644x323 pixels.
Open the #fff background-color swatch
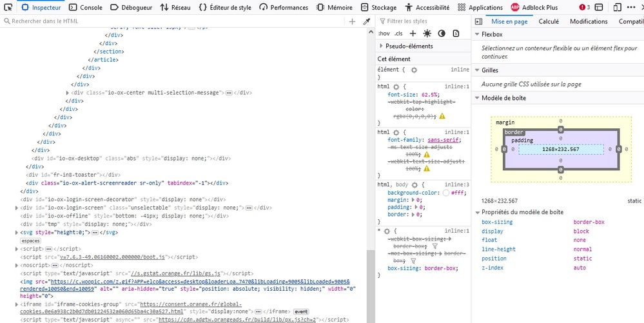tap(445, 193)
